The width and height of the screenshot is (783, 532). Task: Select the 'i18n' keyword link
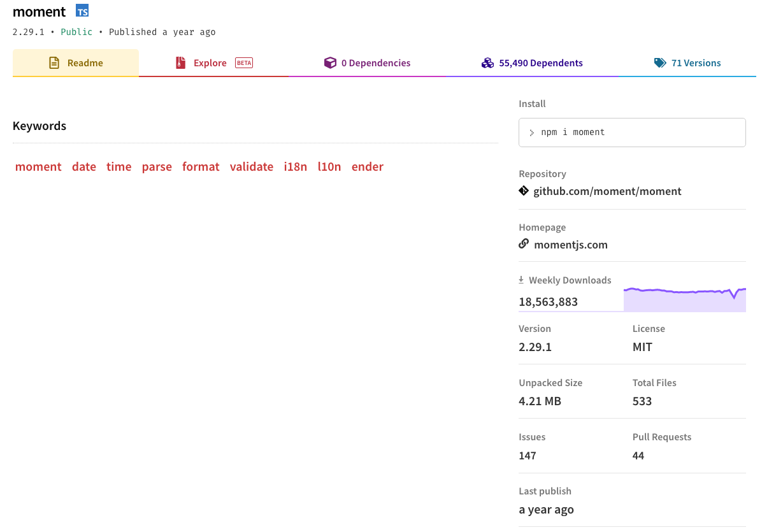(296, 167)
